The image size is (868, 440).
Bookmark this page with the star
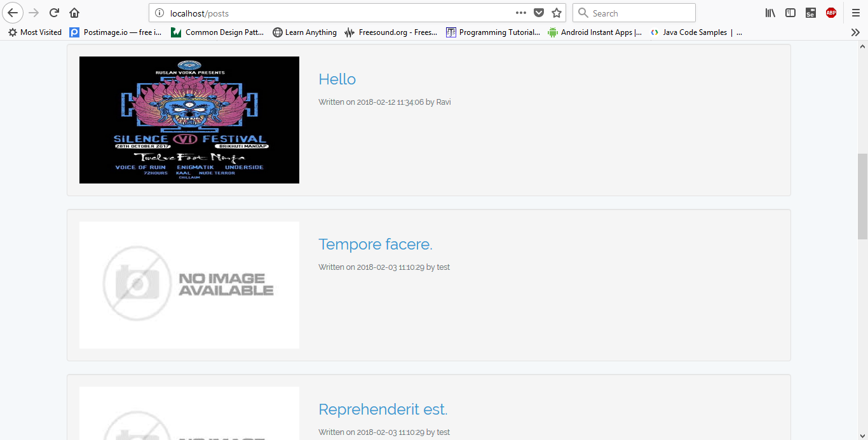point(557,13)
